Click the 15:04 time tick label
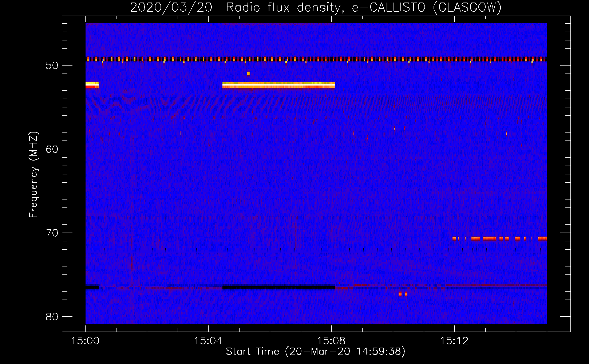Screen dimensions: 589x364 coord(208,341)
